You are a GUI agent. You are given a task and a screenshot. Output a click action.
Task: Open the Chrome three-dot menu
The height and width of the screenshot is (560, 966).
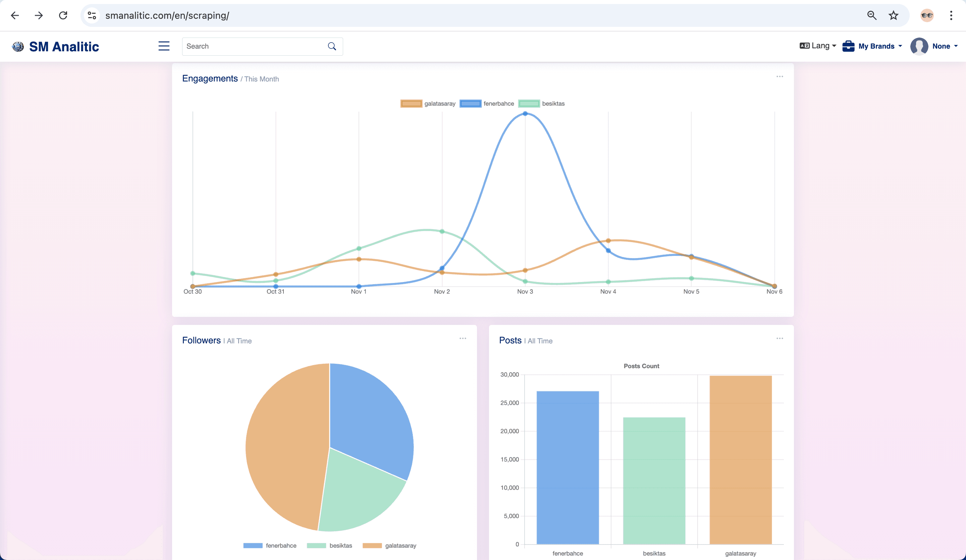pyautogui.click(x=951, y=15)
